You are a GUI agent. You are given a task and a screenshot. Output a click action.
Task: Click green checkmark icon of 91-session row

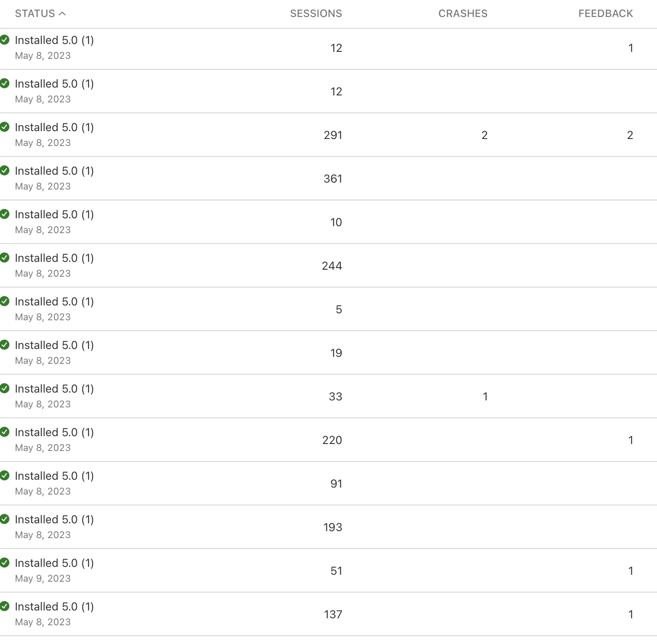pyautogui.click(x=5, y=475)
